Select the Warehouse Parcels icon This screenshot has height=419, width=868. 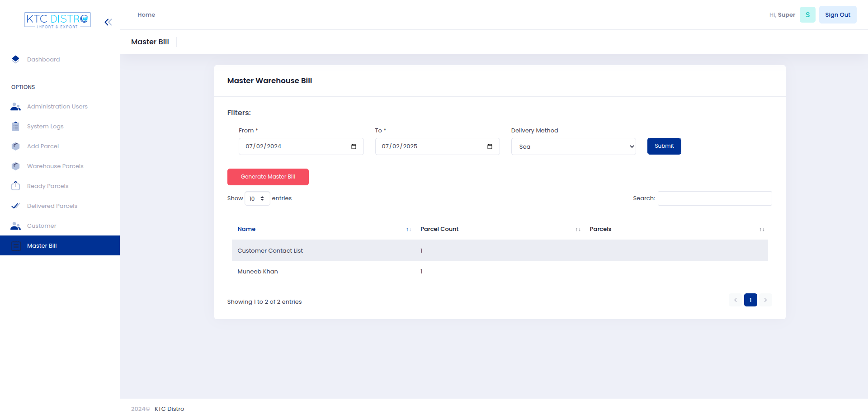pos(15,166)
